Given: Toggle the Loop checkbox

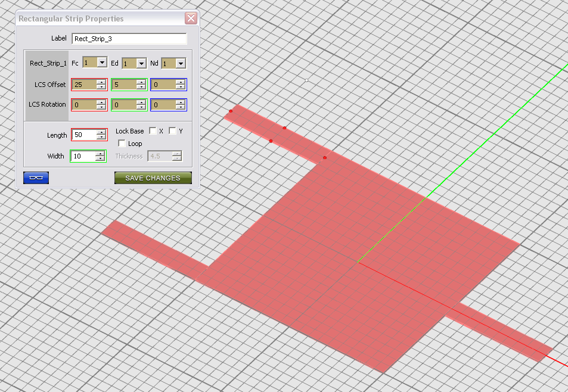Looking at the screenshot, I should [122, 144].
